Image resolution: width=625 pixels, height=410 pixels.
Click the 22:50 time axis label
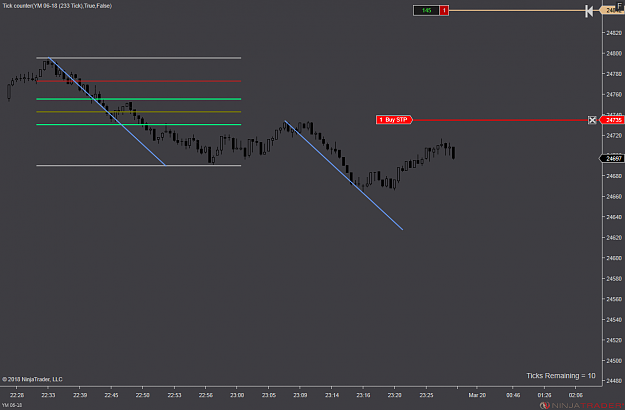click(x=142, y=395)
